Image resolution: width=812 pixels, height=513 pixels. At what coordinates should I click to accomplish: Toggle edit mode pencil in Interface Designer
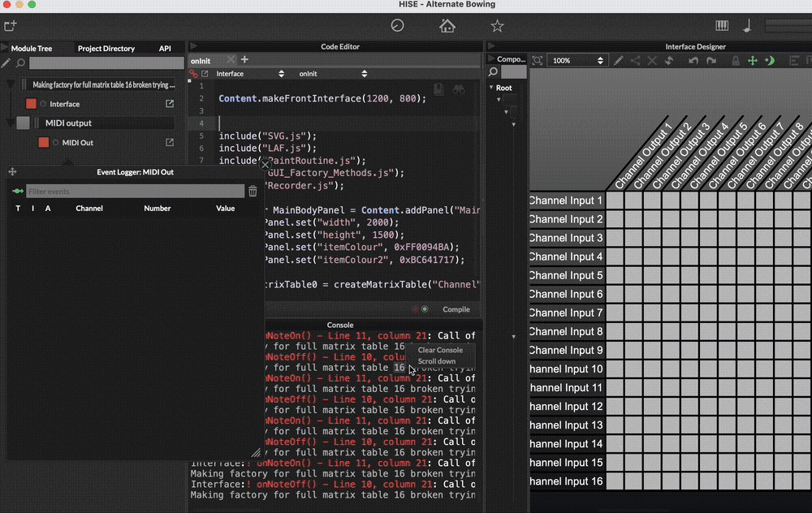618,61
